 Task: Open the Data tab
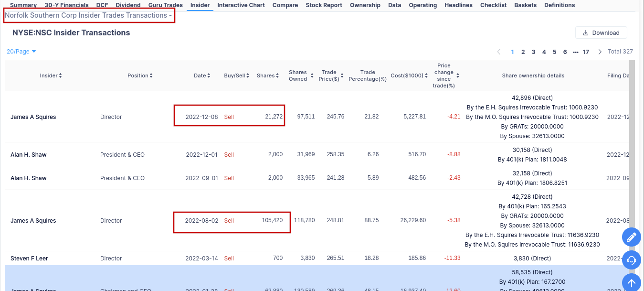395,5
